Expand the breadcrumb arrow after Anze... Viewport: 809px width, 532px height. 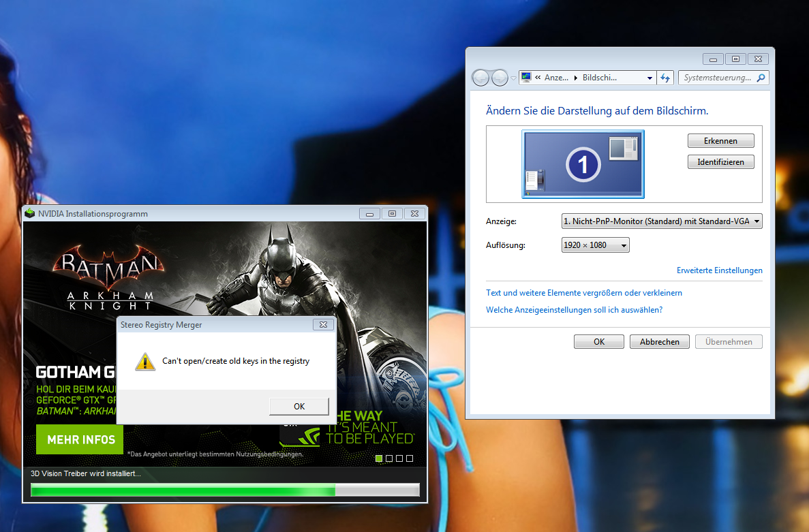576,78
